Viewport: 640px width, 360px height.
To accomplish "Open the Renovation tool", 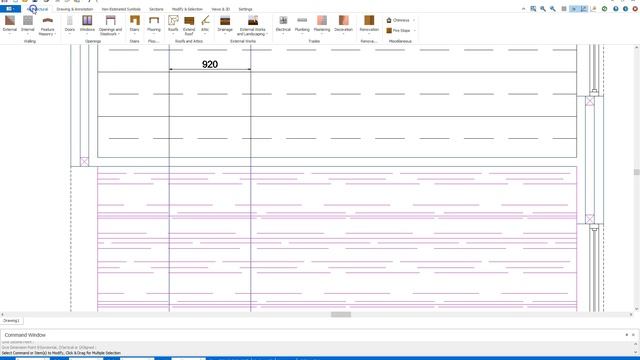I will [369, 24].
